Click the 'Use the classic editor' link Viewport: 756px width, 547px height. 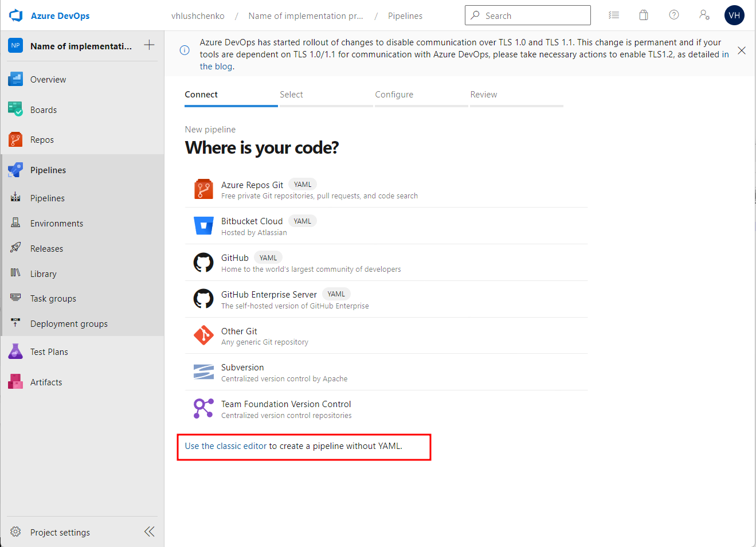click(x=226, y=446)
